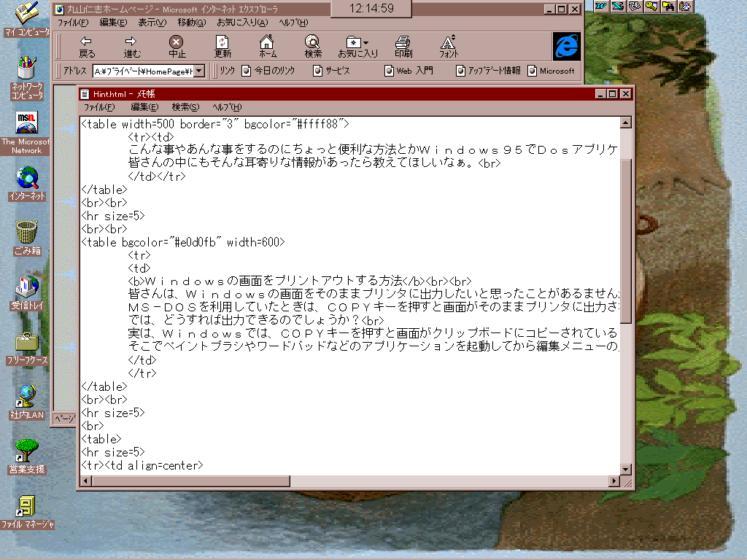Screen dimensions: 747x560
Task: Open the ごみ箱 recycle bin icon
Action: tap(27, 238)
